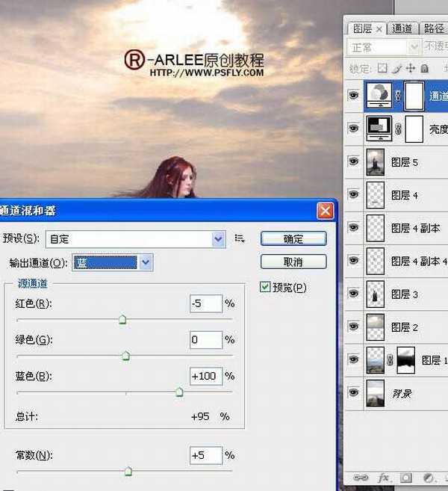Click lock position move icon
448x491 pixels.
click(411, 68)
